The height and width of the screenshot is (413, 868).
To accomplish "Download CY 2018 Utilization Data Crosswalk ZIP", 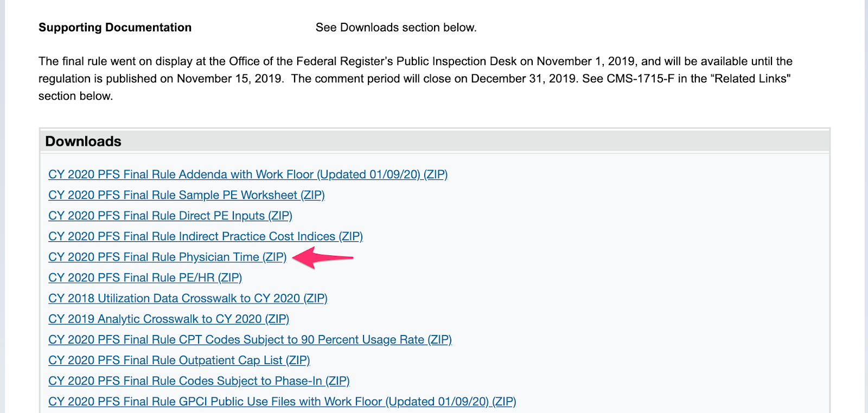I will click(188, 298).
